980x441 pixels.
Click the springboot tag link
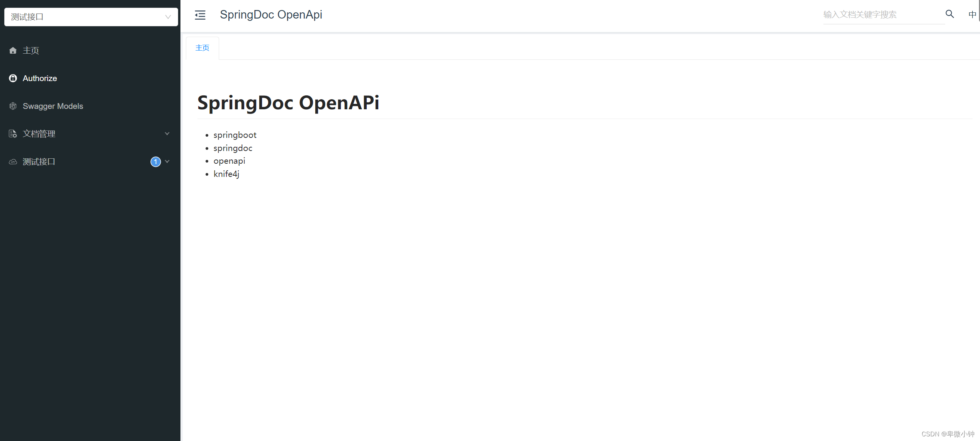235,134
